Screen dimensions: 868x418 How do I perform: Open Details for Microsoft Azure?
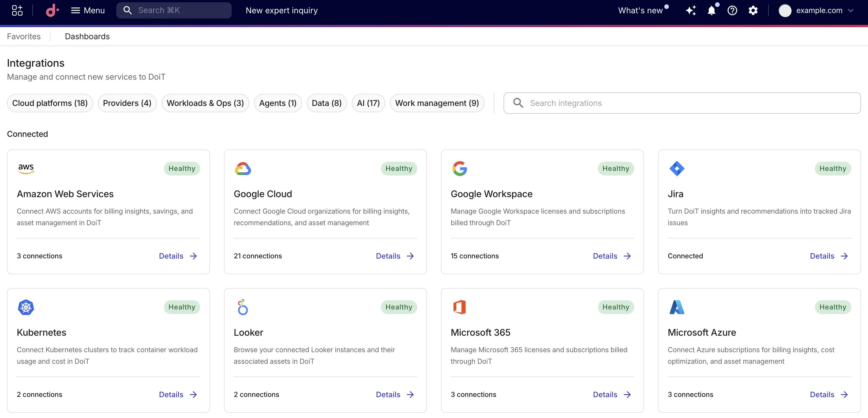[829, 395]
